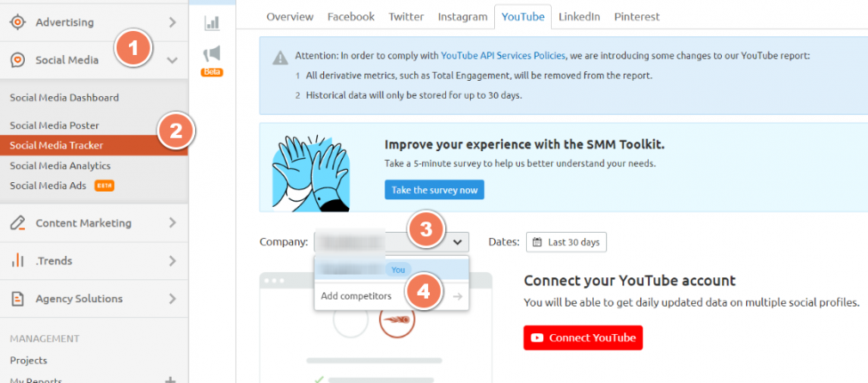Select Social Media Tracker
Screen dimensions: 868x383
point(95,146)
